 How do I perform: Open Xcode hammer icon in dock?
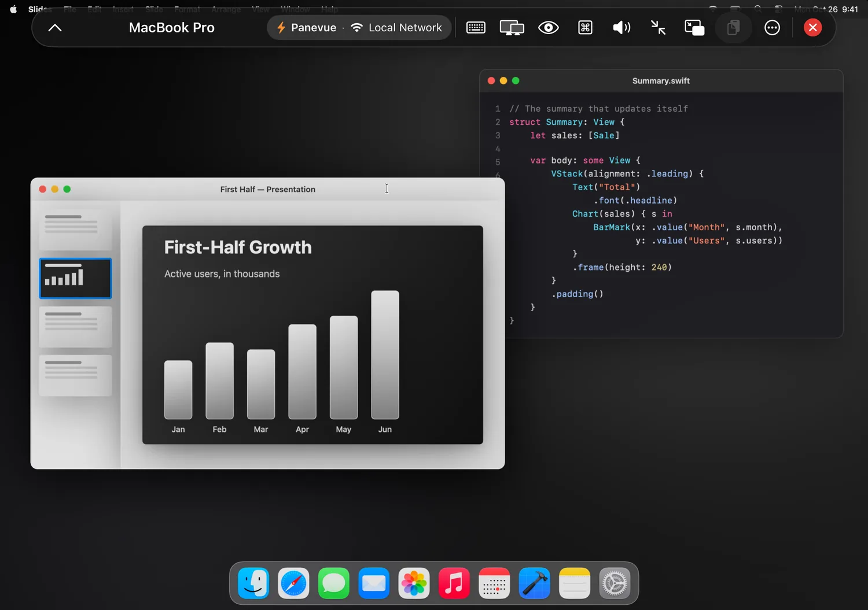pos(534,583)
